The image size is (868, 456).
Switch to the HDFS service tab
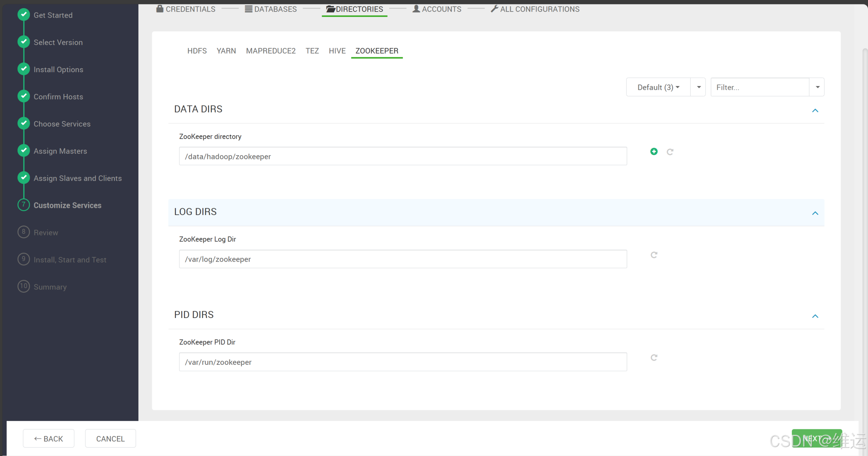tap(197, 51)
